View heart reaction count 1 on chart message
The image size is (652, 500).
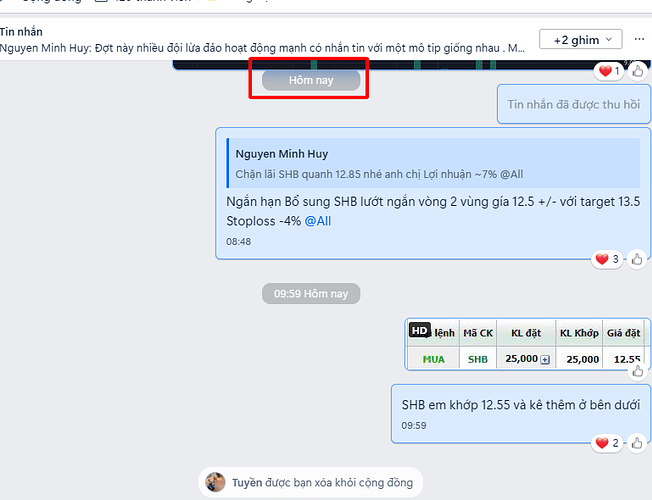pyautogui.click(x=609, y=71)
